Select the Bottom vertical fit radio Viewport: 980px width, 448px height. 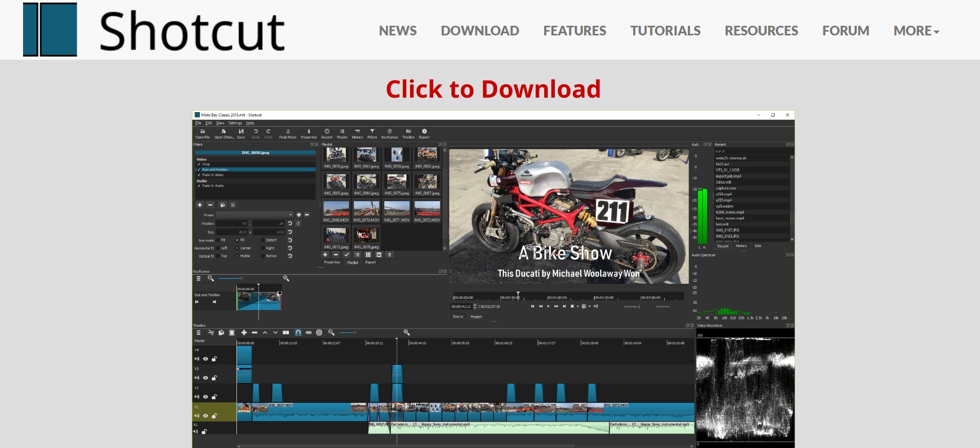tap(263, 256)
